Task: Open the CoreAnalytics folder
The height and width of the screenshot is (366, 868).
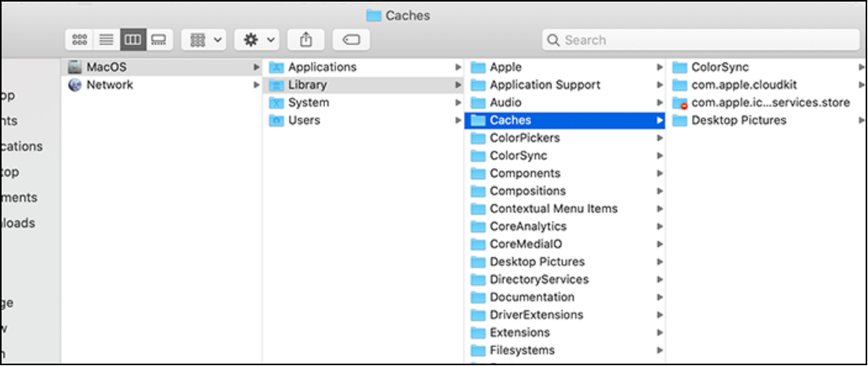Action: (528, 226)
